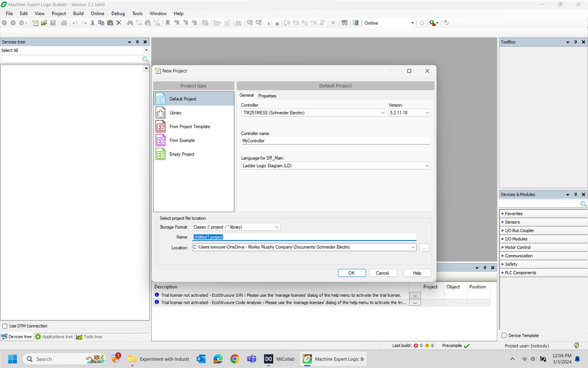Click the search icon in Devices & Modules

click(x=583, y=204)
